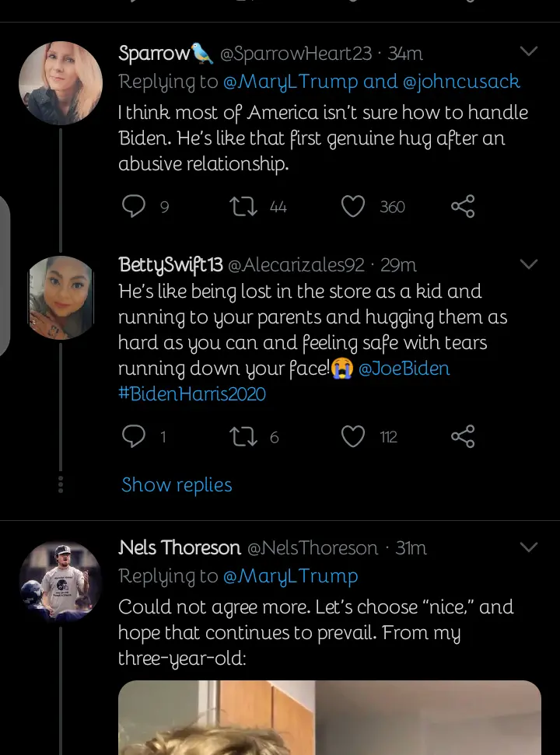Viewport: 560px width, 755px height.
Task: View Sparrow's profile picture
Action: (61, 83)
